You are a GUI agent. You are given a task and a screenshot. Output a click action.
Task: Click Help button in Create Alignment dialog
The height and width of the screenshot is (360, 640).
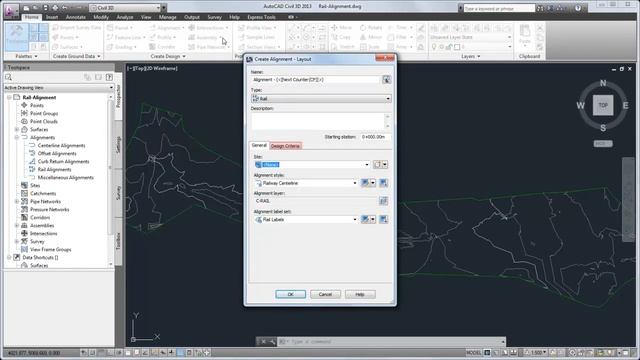click(x=360, y=294)
